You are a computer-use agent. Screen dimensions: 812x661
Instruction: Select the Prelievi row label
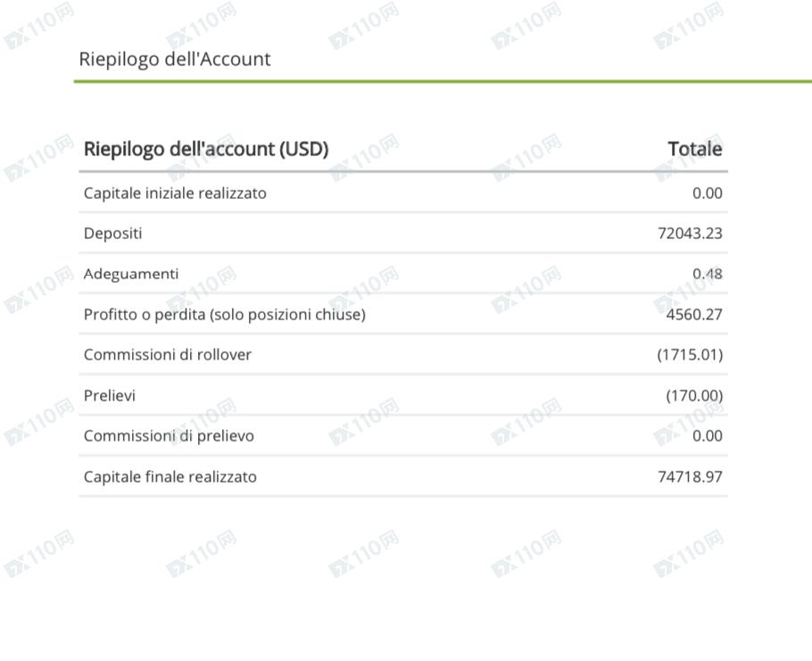pos(110,396)
